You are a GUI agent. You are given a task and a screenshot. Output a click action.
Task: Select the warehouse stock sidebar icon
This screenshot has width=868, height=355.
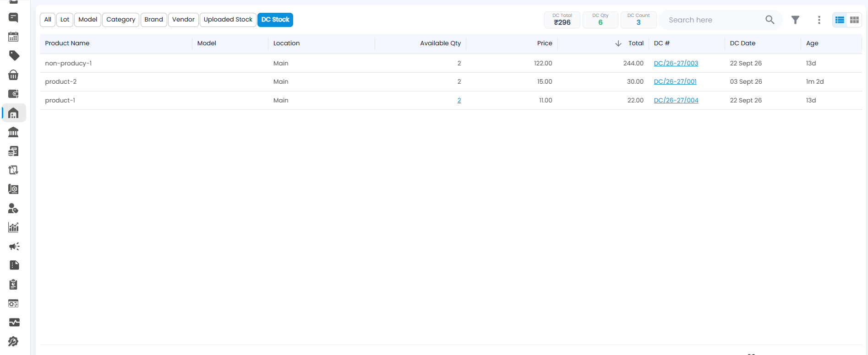(x=14, y=113)
